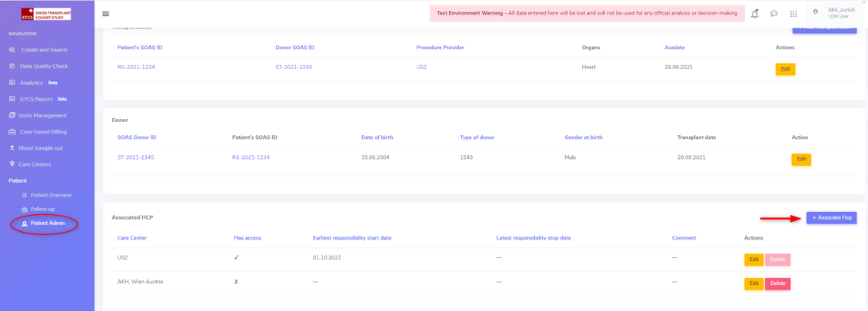Open Create and Search page
The image size is (868, 311).
tap(45, 50)
